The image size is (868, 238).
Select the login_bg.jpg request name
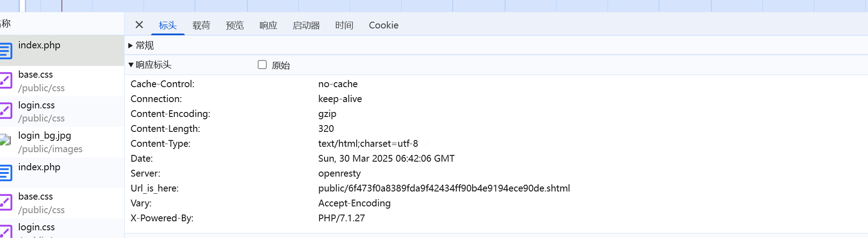45,135
